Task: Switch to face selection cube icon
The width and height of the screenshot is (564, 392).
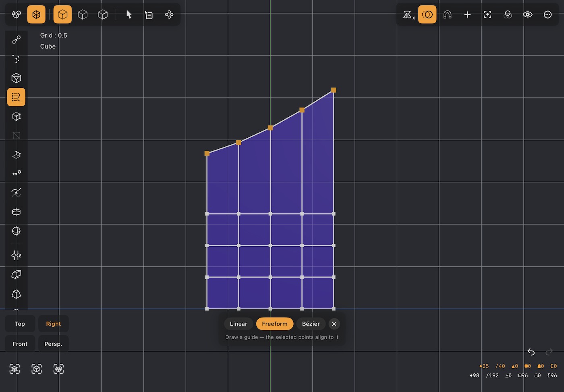Action: click(x=103, y=15)
